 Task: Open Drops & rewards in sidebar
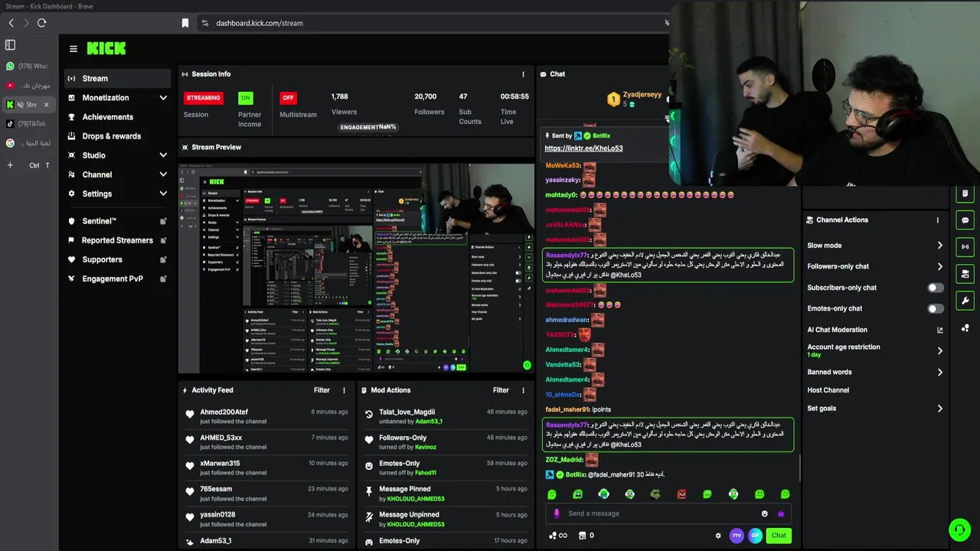pyautogui.click(x=116, y=136)
